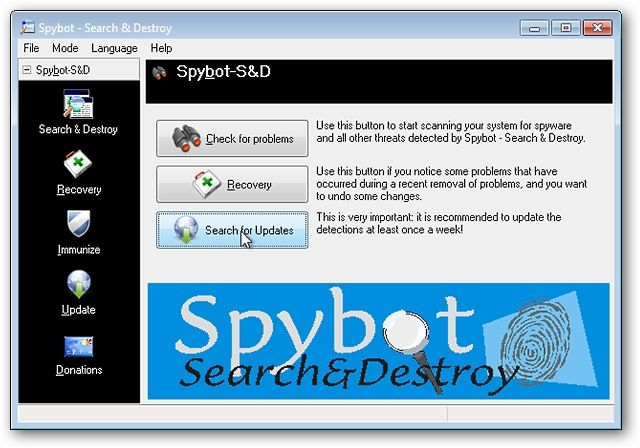
Task: Click the Search for Updates button
Action: pyautogui.click(x=232, y=230)
